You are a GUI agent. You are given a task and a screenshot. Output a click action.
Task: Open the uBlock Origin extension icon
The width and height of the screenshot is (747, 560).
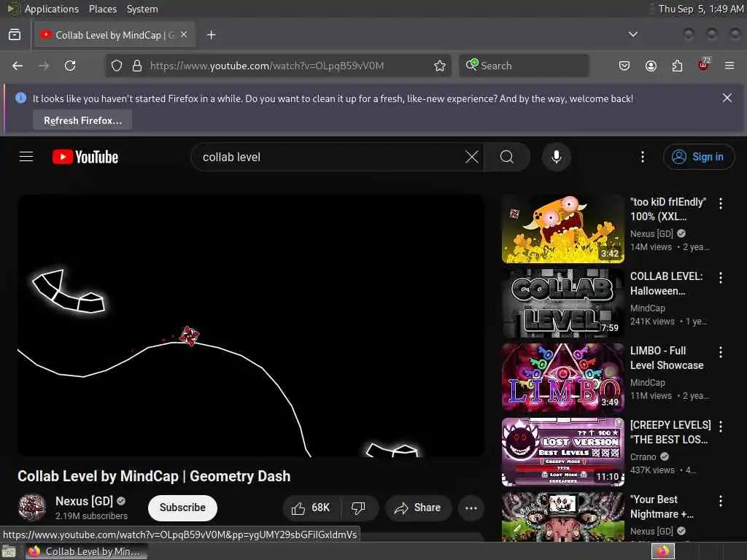(x=704, y=65)
